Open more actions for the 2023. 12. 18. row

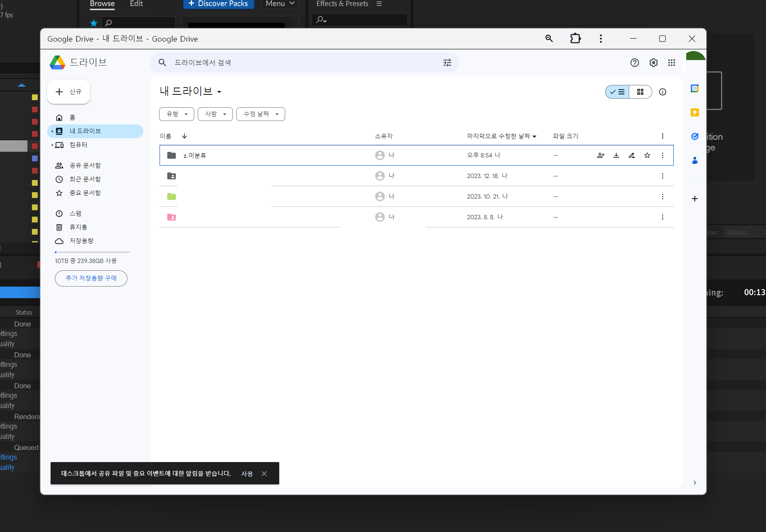[663, 176]
